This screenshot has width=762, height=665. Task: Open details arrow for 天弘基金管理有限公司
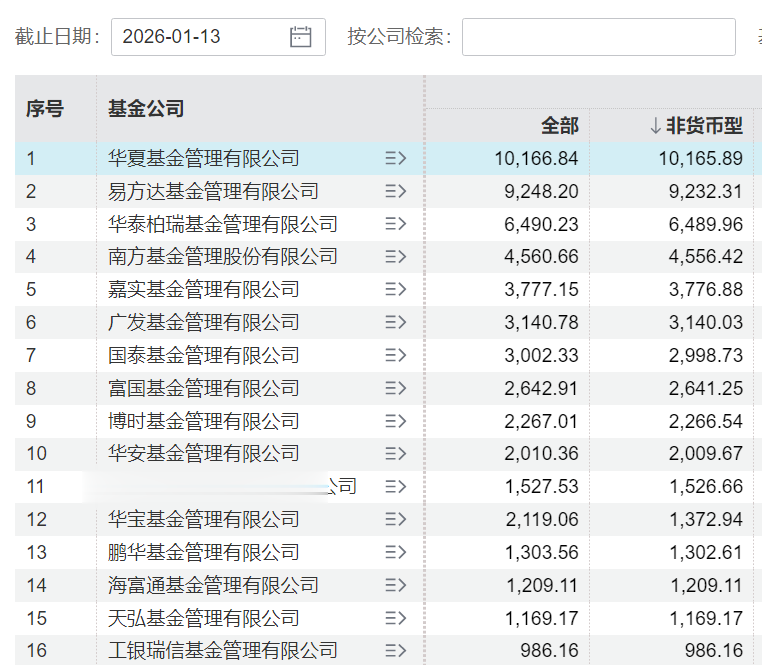(x=396, y=618)
